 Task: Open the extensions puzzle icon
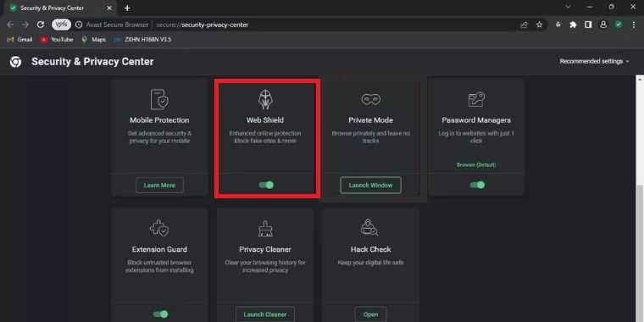tap(573, 25)
